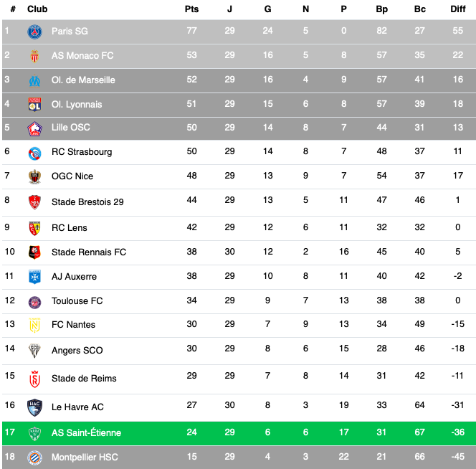This screenshot has width=476, height=469.
Task: Open the Montpellier HSC team link
Action: pos(85,458)
